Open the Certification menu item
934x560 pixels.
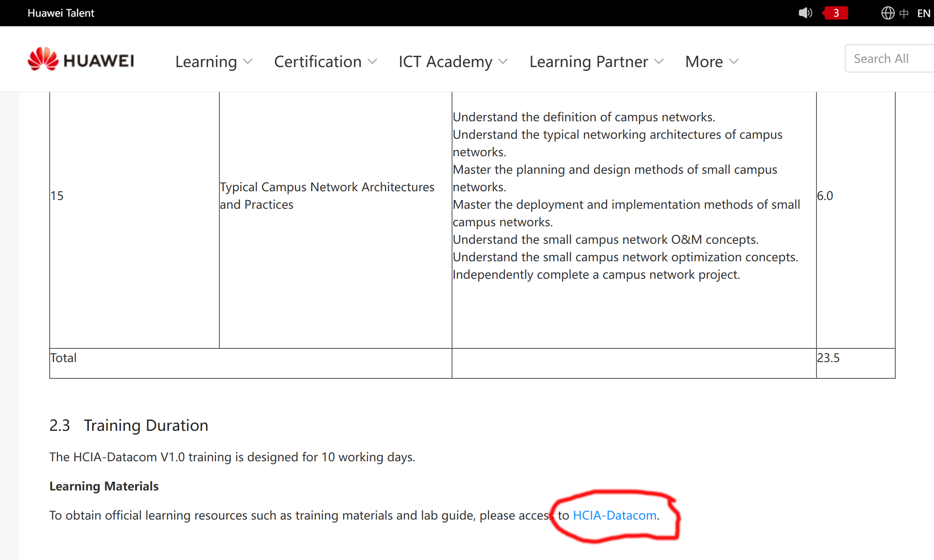pyautogui.click(x=318, y=62)
